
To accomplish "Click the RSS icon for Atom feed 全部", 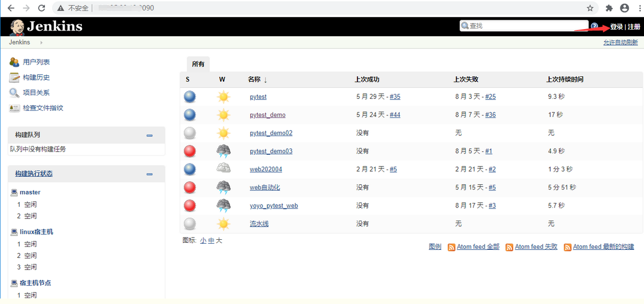I will pyautogui.click(x=452, y=247).
